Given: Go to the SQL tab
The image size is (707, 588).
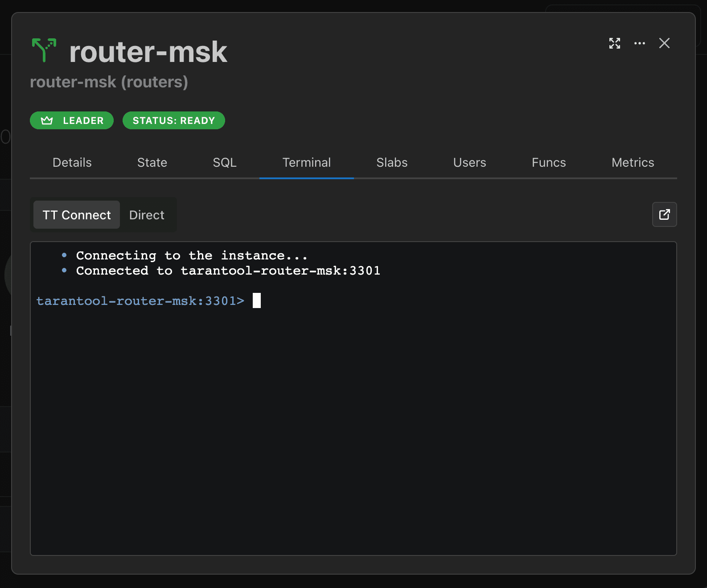Looking at the screenshot, I should point(225,162).
